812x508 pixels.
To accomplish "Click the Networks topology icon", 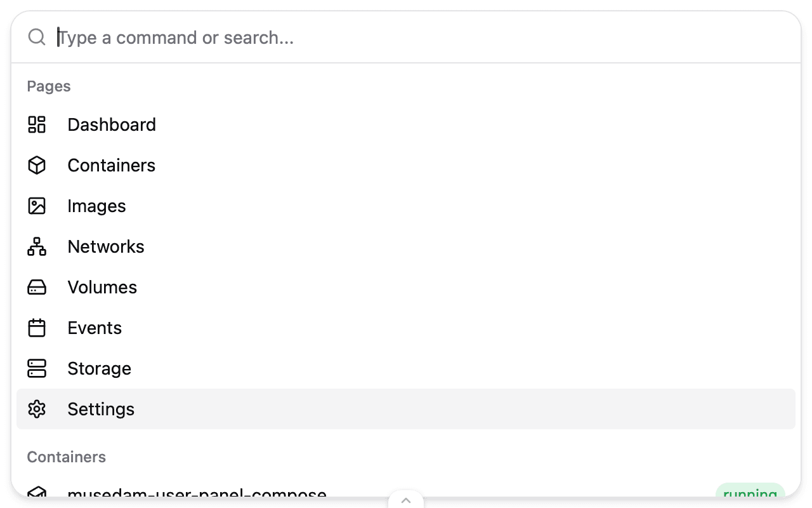I will [x=37, y=246].
